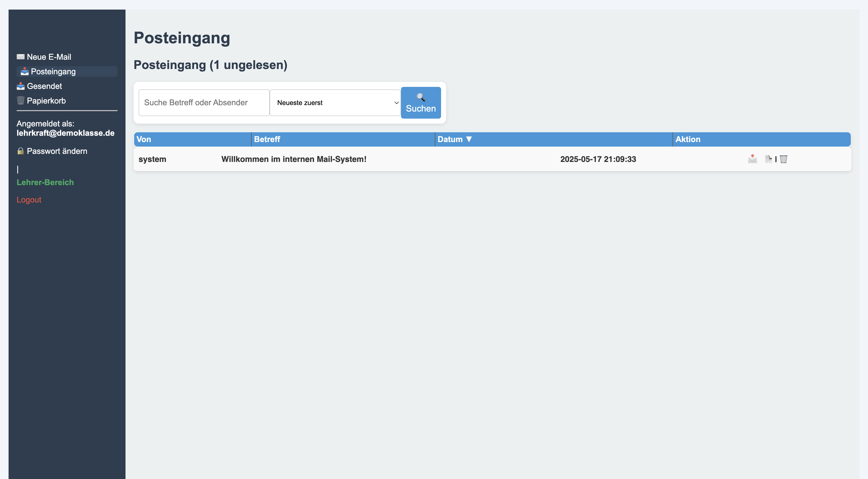Click the document page icon in Aktion column
This screenshot has width=868, height=479.
coord(768,159)
